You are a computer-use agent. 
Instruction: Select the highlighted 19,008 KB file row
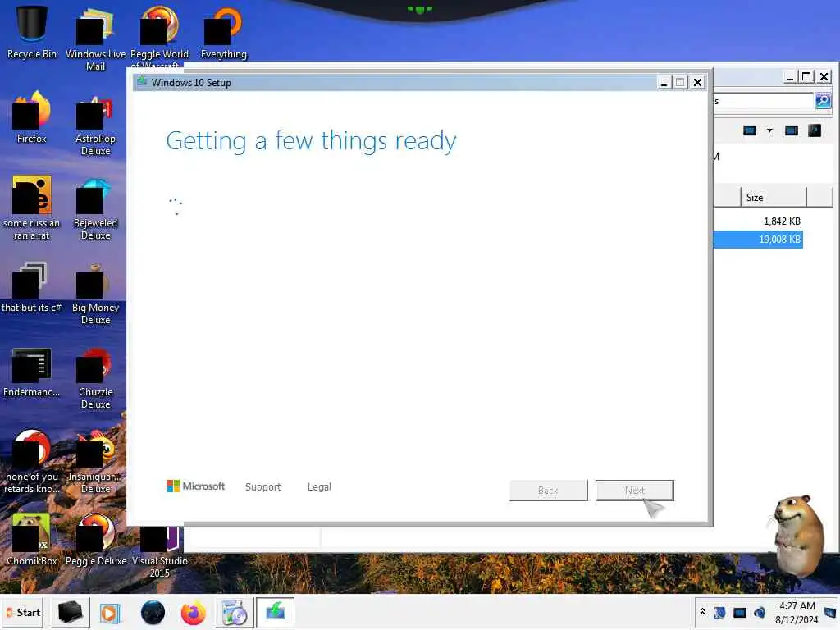point(758,239)
